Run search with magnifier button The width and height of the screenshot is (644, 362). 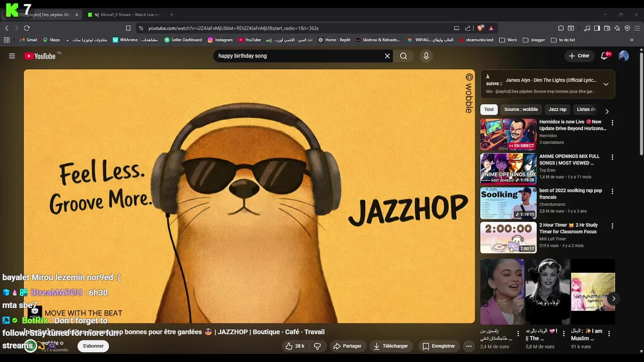(404, 56)
